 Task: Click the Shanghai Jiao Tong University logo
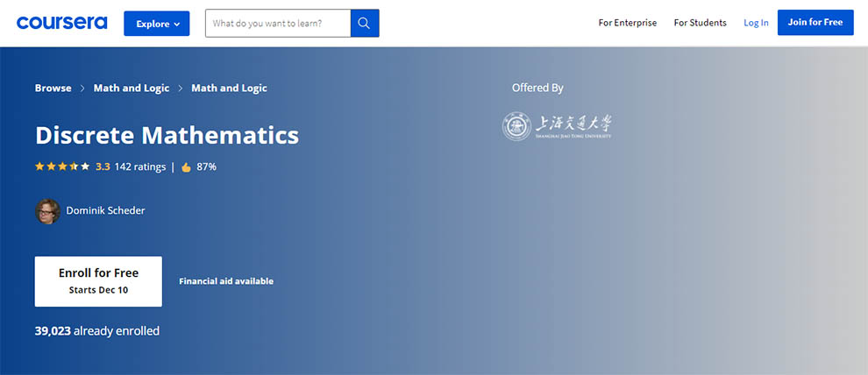(558, 126)
